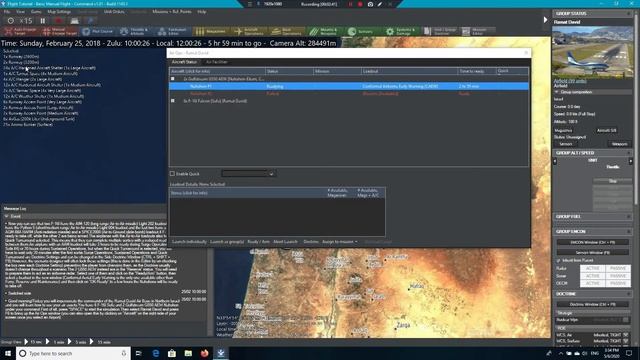
Task: Open the Missions + Ref. Points menu
Action: (x=172, y=12)
